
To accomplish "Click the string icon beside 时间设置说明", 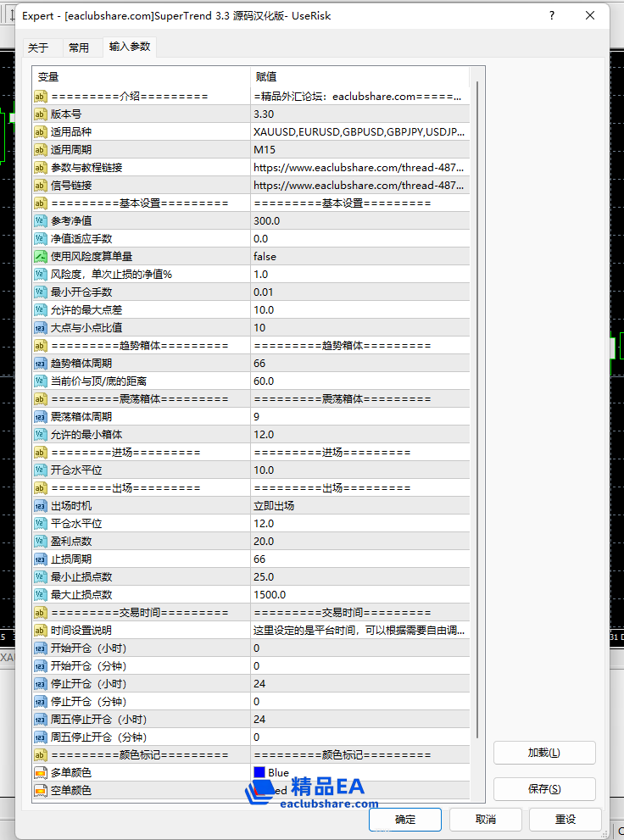I will pyautogui.click(x=41, y=631).
